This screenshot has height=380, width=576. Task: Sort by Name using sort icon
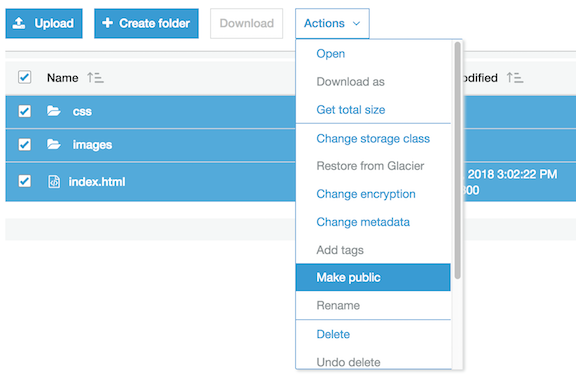tap(95, 78)
